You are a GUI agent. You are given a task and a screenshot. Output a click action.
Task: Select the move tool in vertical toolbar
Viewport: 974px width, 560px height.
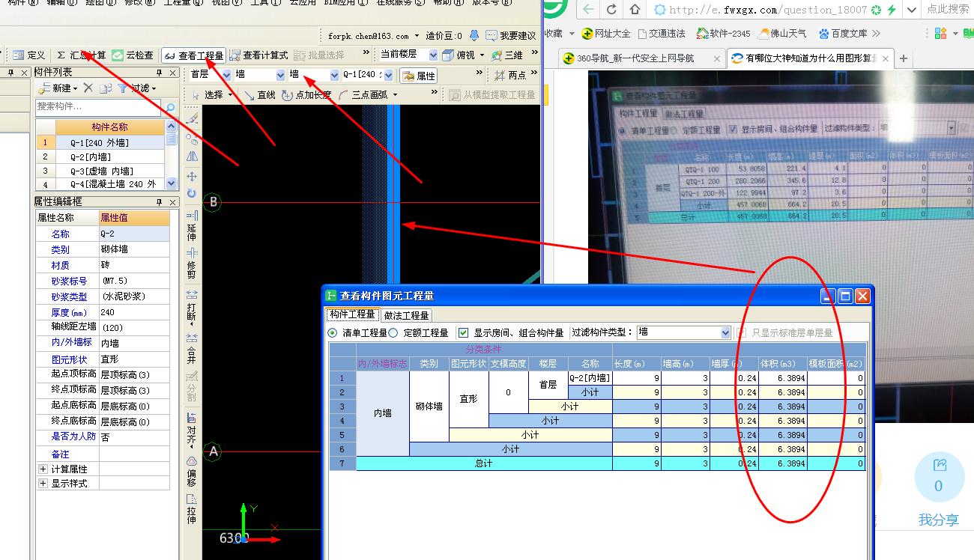192,176
